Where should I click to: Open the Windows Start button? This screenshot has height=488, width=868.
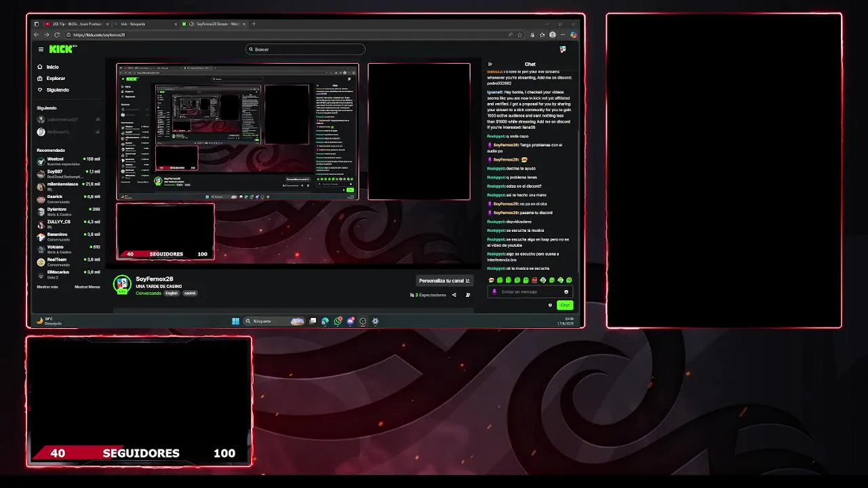point(235,321)
